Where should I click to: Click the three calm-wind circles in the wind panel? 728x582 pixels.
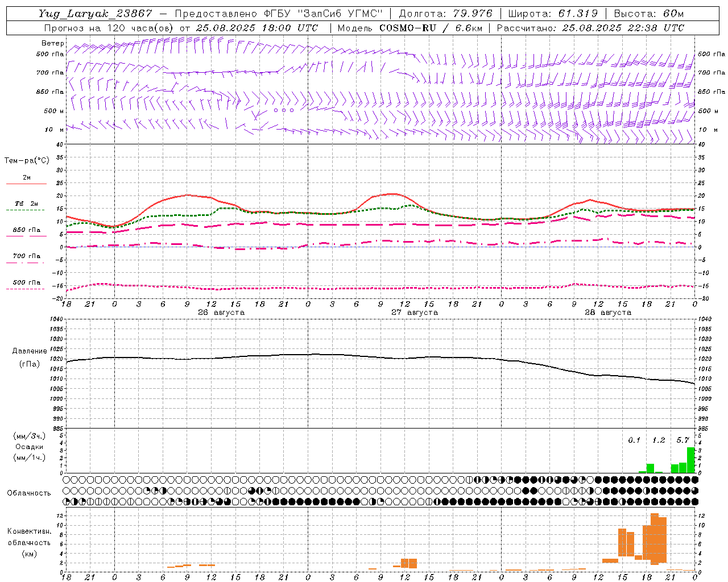pyautogui.click(x=284, y=110)
